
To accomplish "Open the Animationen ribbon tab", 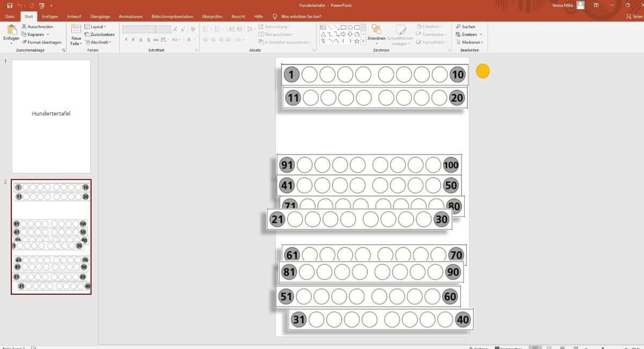I will click(x=130, y=17).
